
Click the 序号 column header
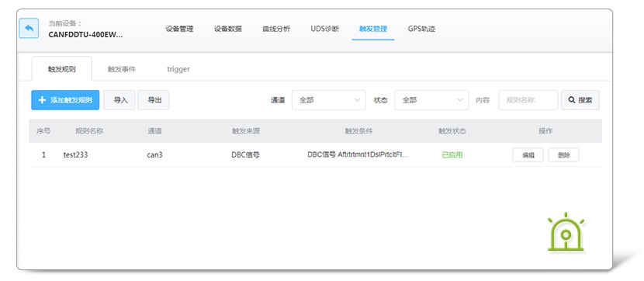point(43,131)
